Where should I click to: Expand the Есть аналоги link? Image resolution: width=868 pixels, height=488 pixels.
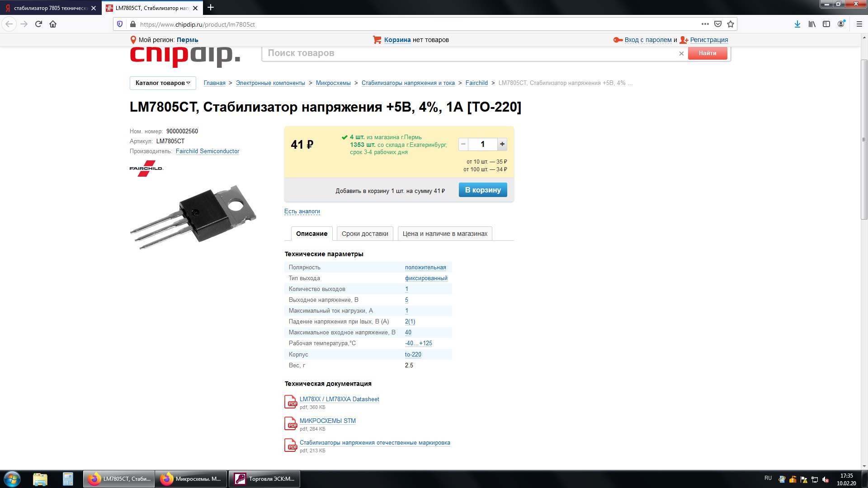302,211
